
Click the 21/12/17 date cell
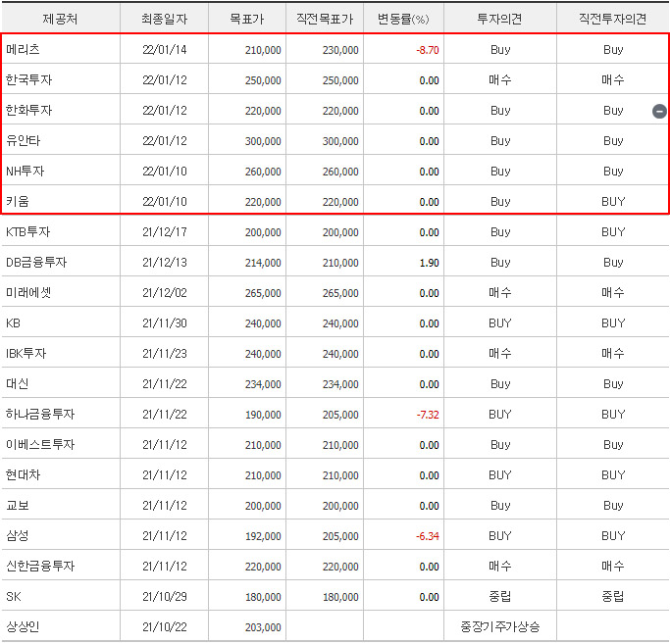(x=165, y=232)
